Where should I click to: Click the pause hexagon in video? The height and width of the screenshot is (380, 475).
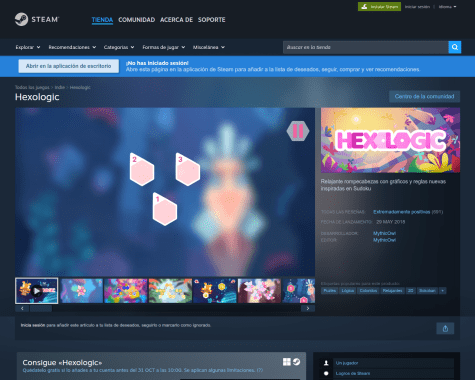click(x=298, y=131)
